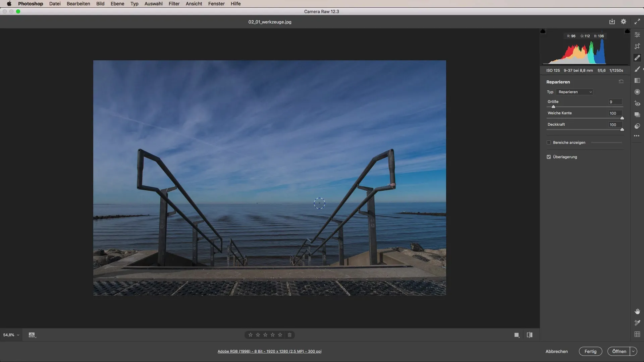Image resolution: width=644 pixels, height=362 pixels.
Task: Click the save image download icon
Action: (x=612, y=21)
